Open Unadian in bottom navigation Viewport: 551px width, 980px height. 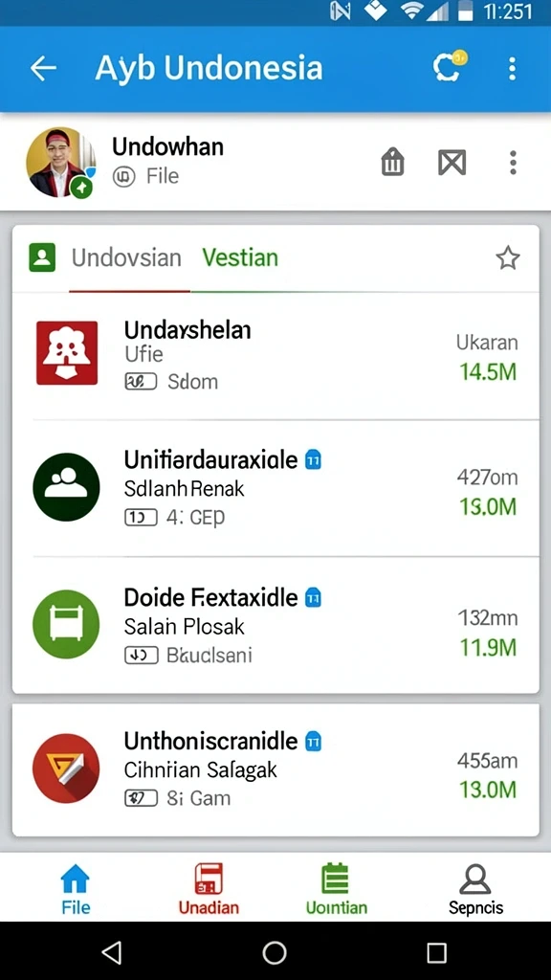[209, 889]
